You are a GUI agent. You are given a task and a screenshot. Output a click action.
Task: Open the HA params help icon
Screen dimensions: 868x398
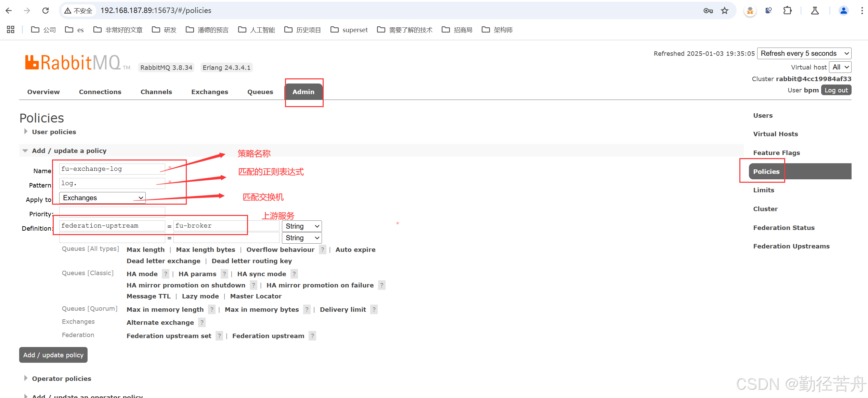(x=224, y=274)
